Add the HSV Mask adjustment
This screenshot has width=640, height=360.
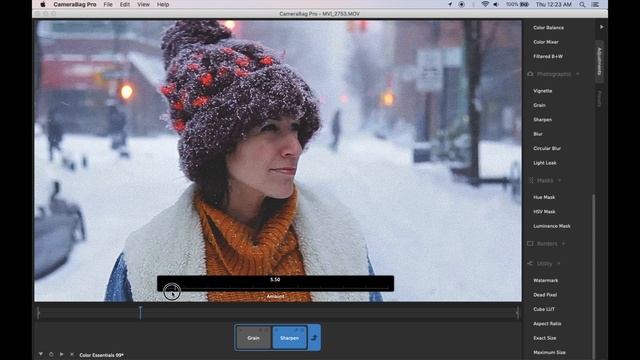pyautogui.click(x=544, y=212)
